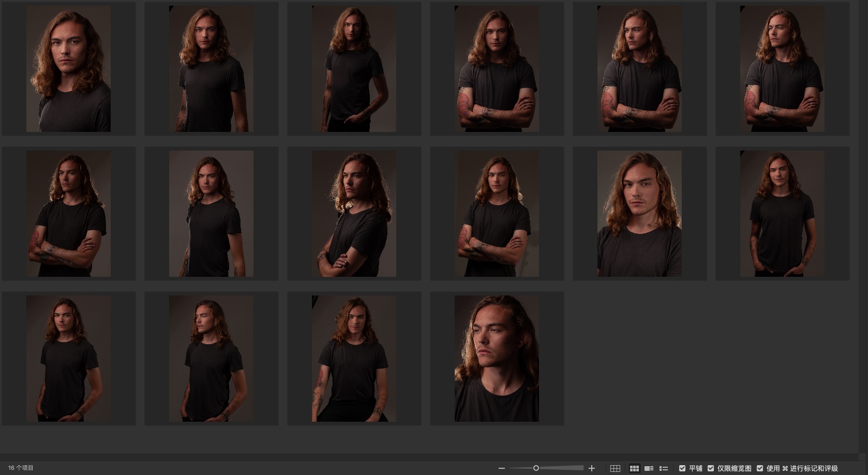Click the plus icon to enlarge thumbnails
This screenshot has height=475, width=868.
[592, 468]
